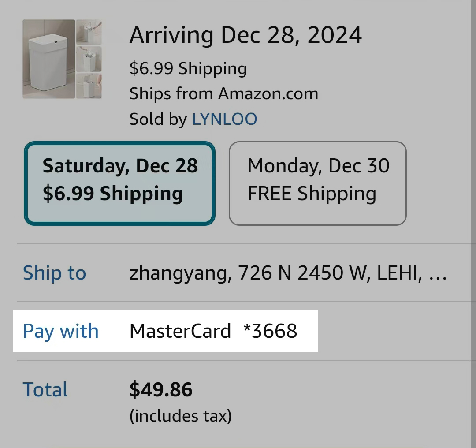Change the MasterCard *3668 payment method
This screenshot has width=476, height=448.
213,331
